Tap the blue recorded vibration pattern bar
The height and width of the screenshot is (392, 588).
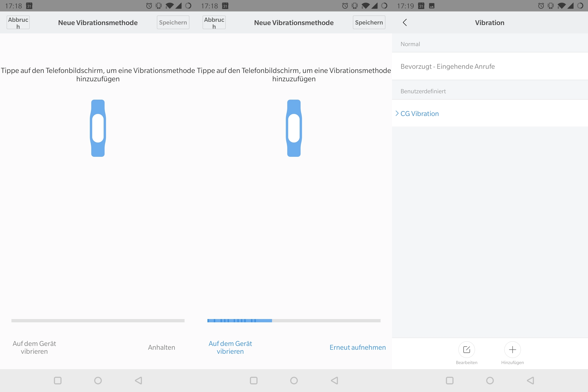240,320
